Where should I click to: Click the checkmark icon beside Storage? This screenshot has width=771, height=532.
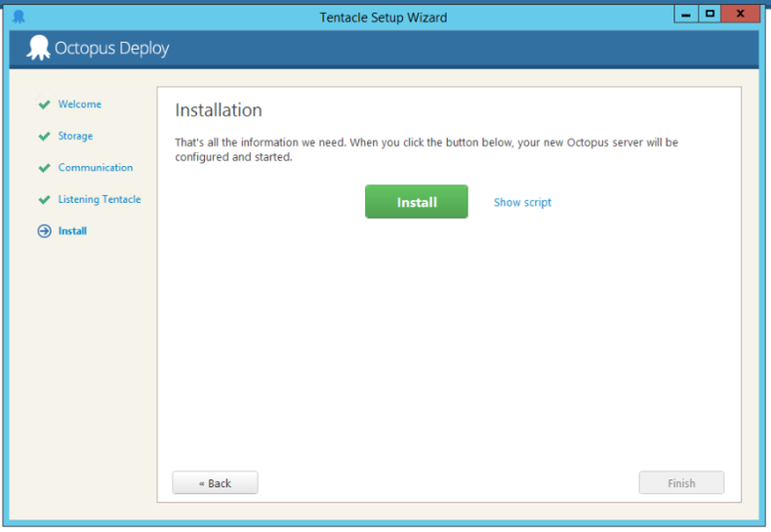(44, 137)
